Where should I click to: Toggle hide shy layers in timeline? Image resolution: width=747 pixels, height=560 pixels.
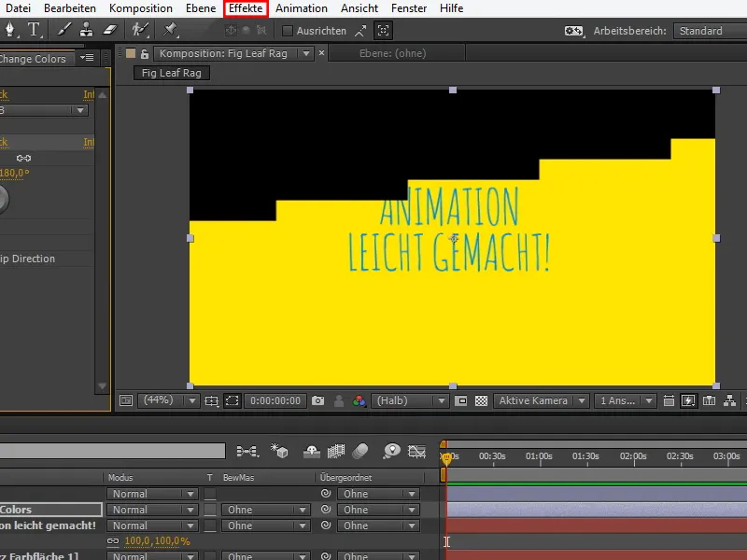pos(312,451)
